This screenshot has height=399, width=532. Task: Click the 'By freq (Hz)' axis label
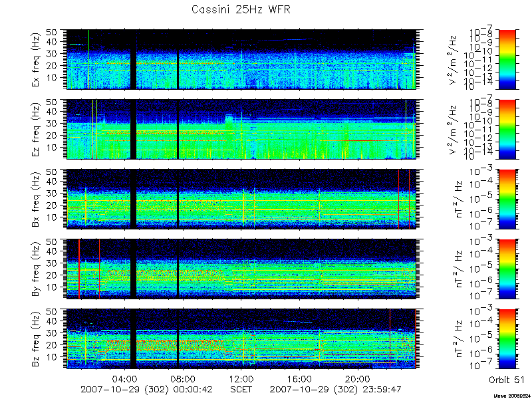[x=36, y=269]
